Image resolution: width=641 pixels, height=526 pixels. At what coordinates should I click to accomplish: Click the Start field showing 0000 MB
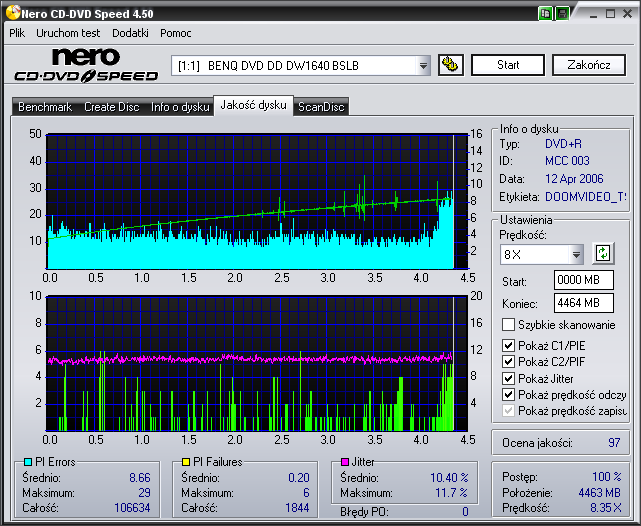[584, 280]
